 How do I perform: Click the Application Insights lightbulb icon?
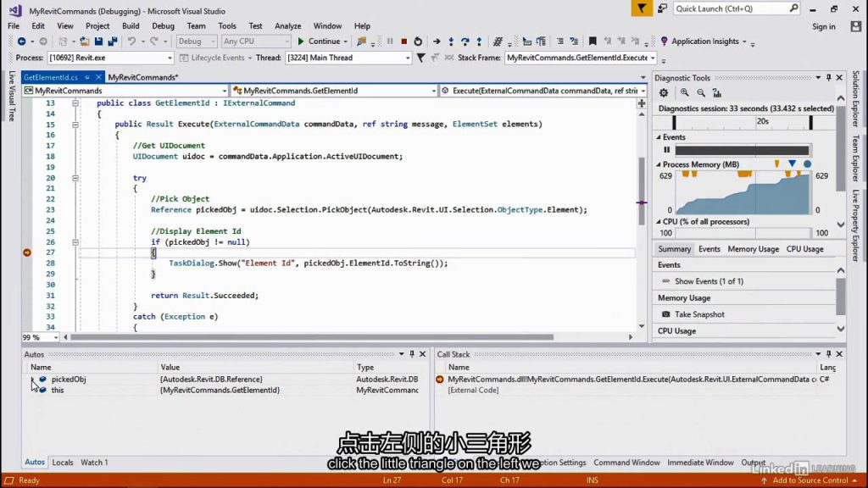(x=665, y=42)
